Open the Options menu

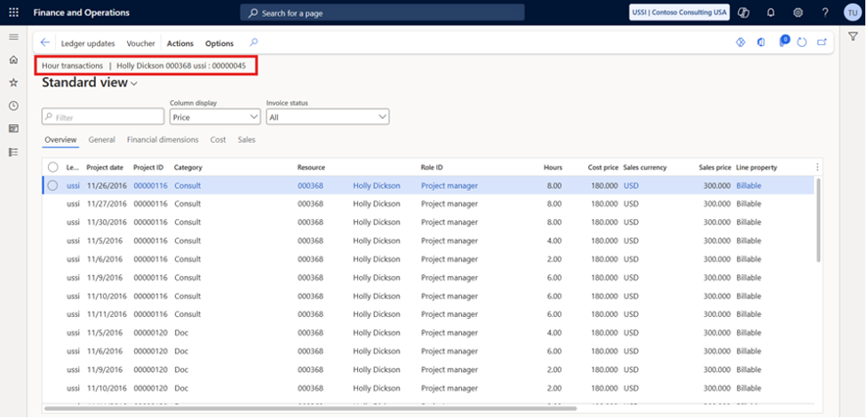(219, 43)
